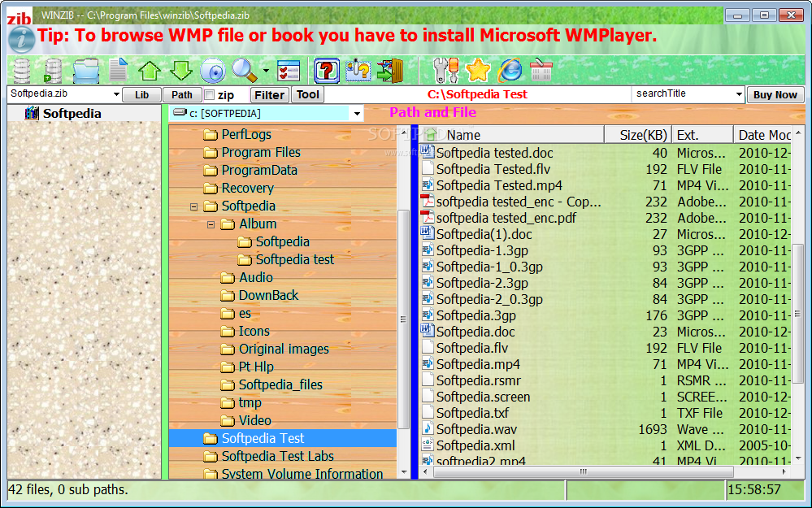
Task: Open the wrench and screwdriver tools icon
Action: point(446,71)
